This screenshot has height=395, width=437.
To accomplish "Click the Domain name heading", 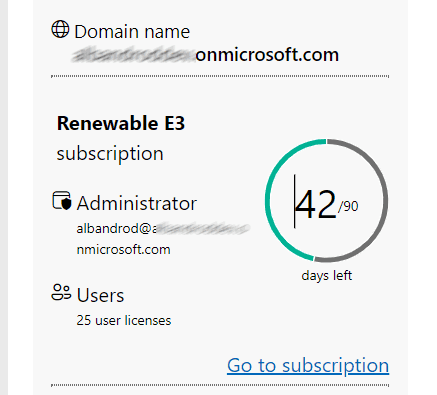I will (132, 32).
